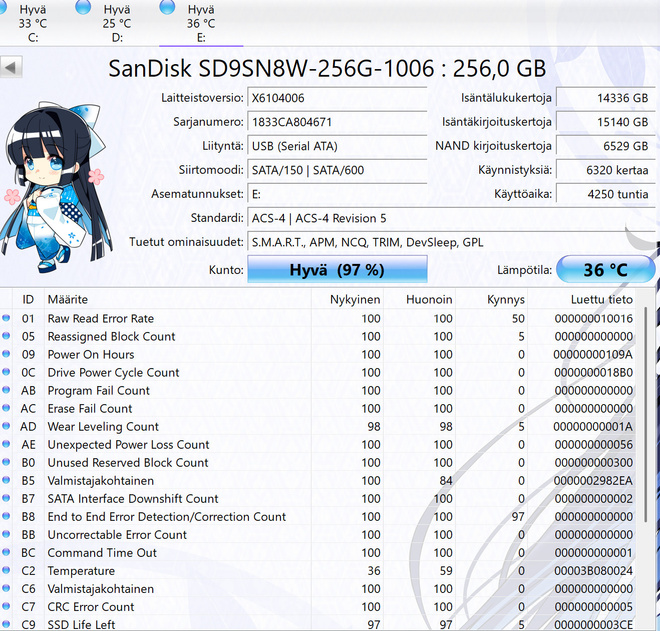Image resolution: width=660 pixels, height=631 pixels.
Task: Select the SATA Interface Downshift Count row
Action: click(318, 498)
